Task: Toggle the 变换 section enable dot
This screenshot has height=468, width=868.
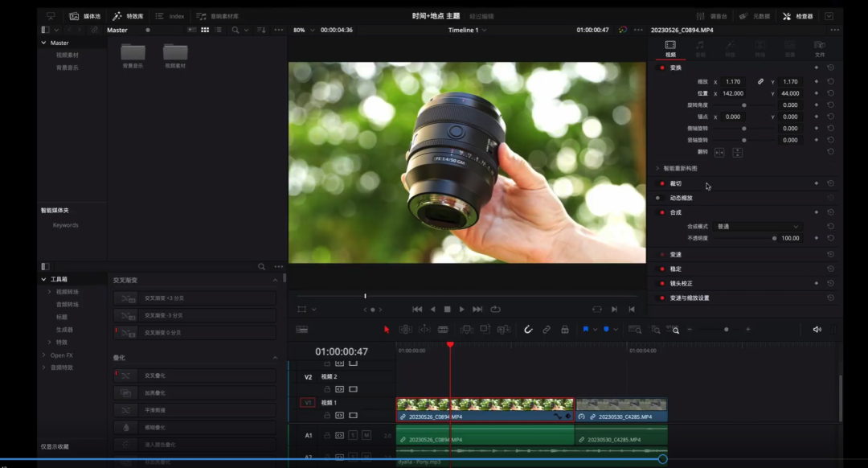Action: pos(662,68)
